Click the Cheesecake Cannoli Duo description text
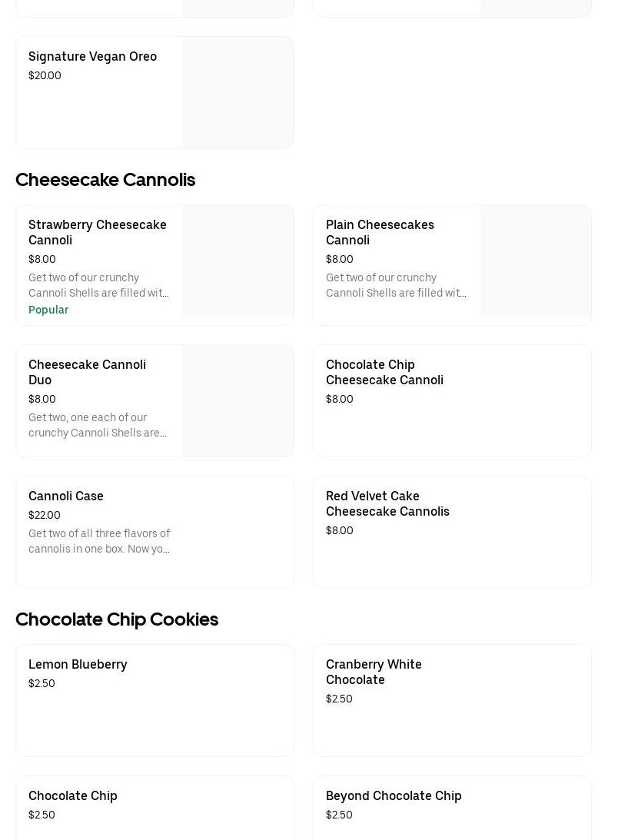Viewport: 618px width, 840px height. [98, 425]
